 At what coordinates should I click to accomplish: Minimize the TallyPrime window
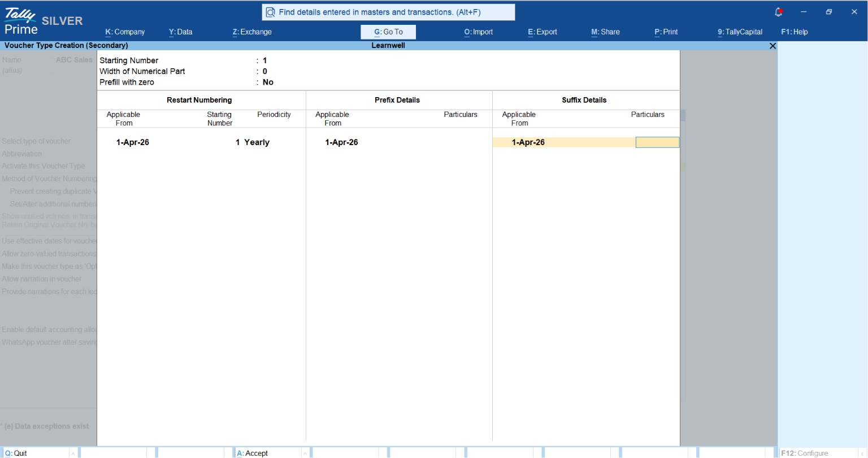coord(804,12)
